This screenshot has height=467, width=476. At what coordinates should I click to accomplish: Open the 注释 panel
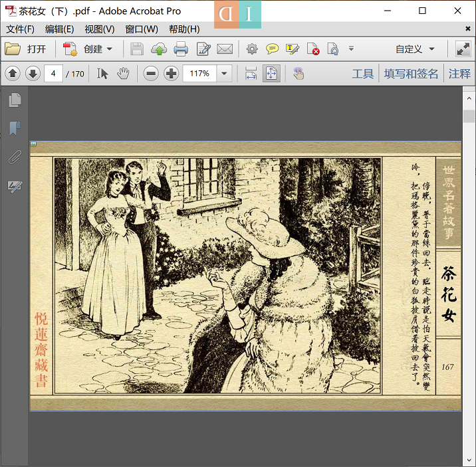(x=459, y=74)
